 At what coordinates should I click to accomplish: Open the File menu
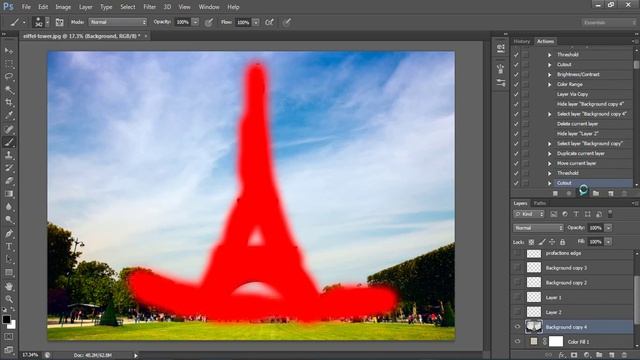(26, 7)
